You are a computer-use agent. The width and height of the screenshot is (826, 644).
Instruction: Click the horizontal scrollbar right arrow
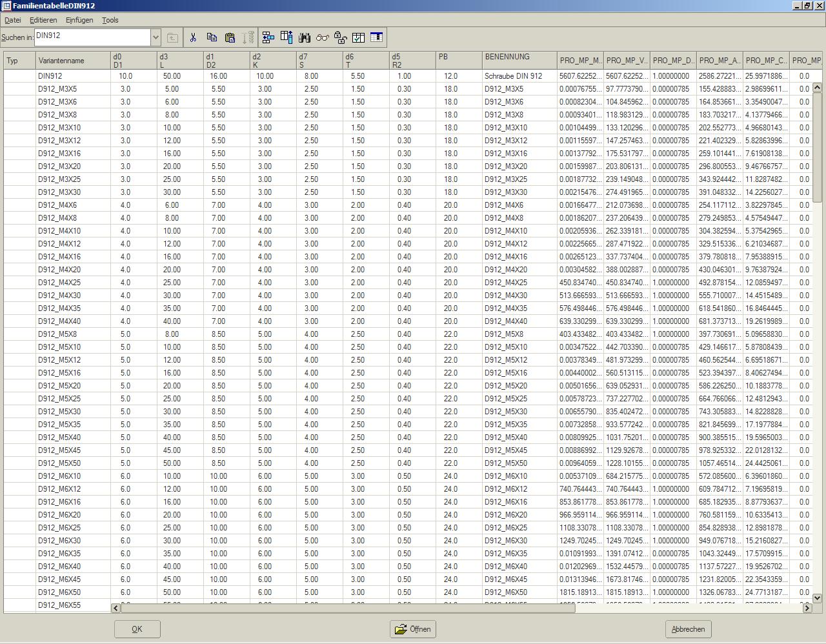807,608
